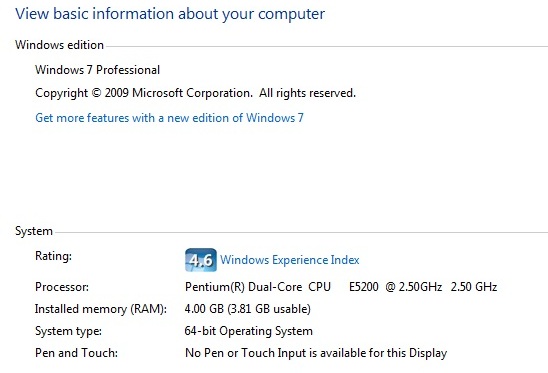The height and width of the screenshot is (373, 548).
Task: Select the Windows edition section header
Action: [59, 45]
